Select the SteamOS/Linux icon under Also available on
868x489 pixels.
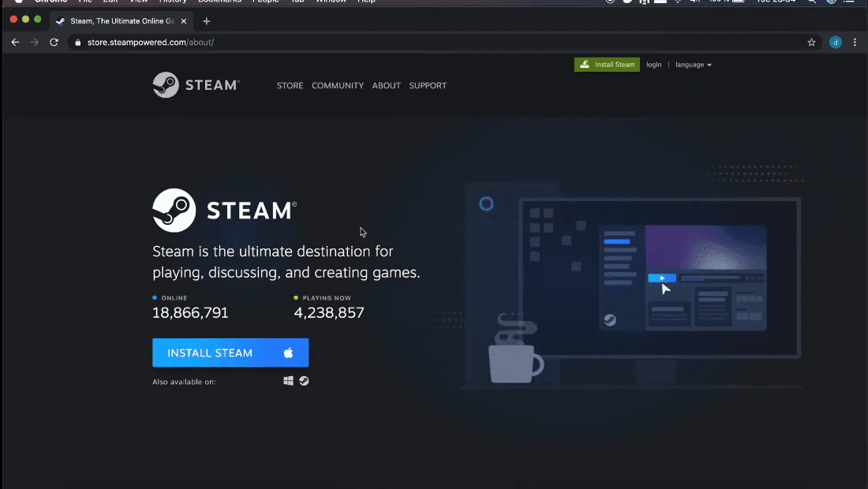(304, 380)
